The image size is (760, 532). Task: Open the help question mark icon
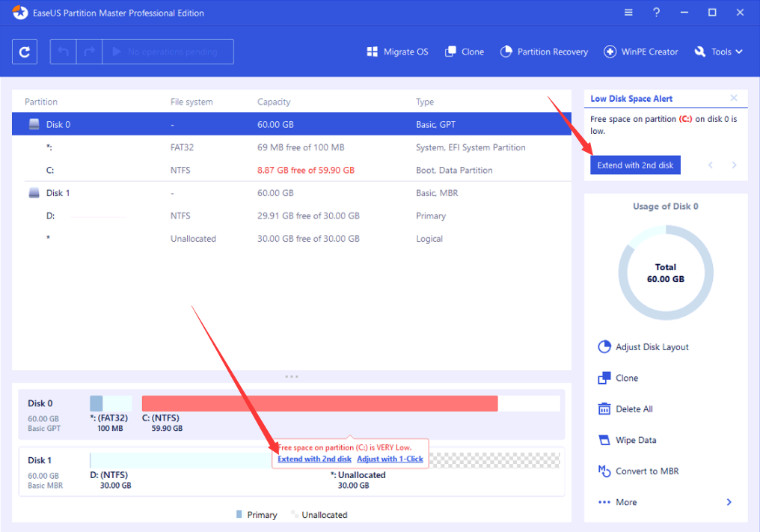click(656, 13)
